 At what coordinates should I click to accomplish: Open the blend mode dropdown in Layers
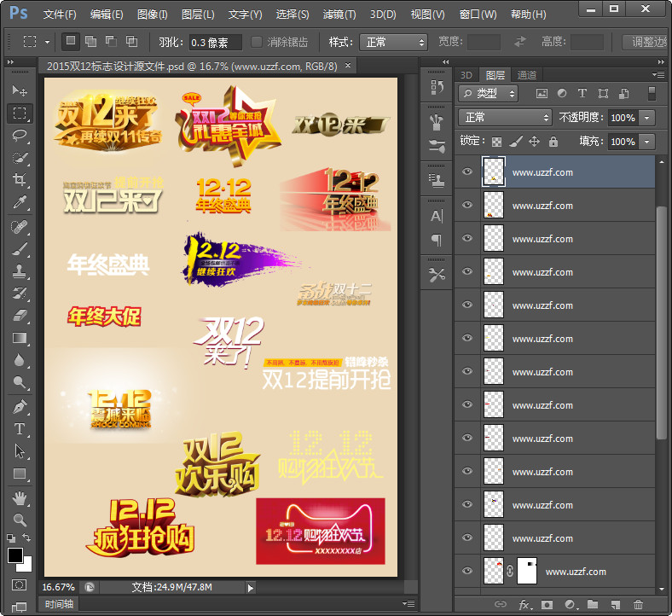(505, 117)
